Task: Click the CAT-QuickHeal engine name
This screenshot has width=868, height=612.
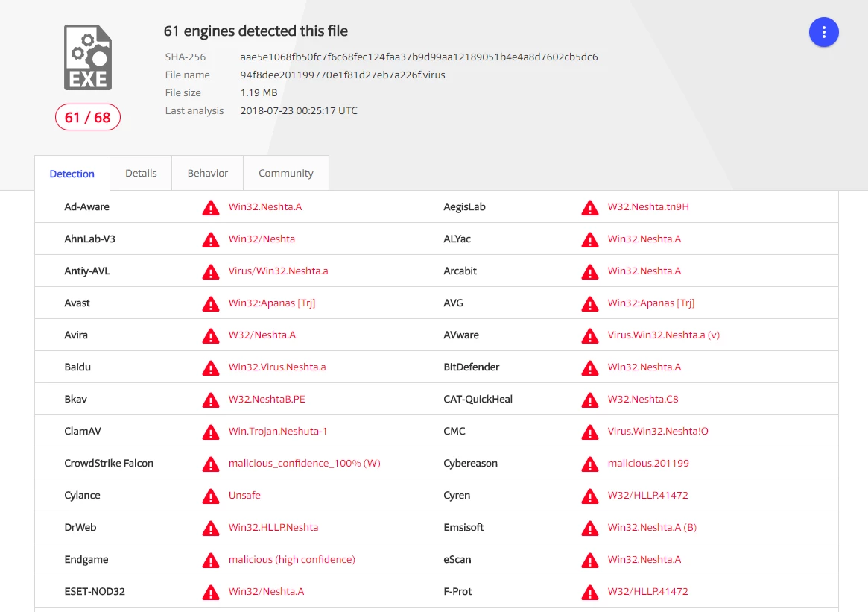Action: pyautogui.click(x=478, y=400)
